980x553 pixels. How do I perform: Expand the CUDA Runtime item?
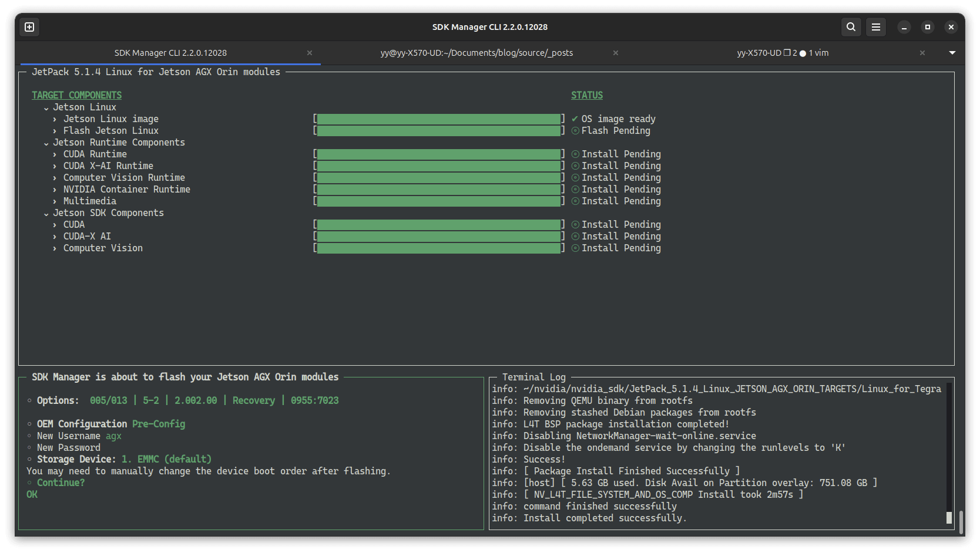point(55,154)
